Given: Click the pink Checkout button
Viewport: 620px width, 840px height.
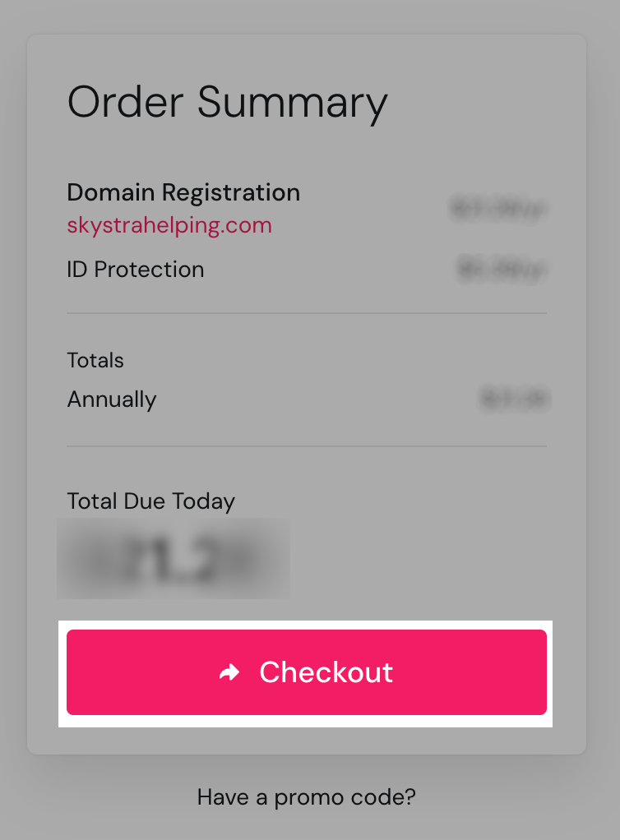Looking at the screenshot, I should 306,672.
